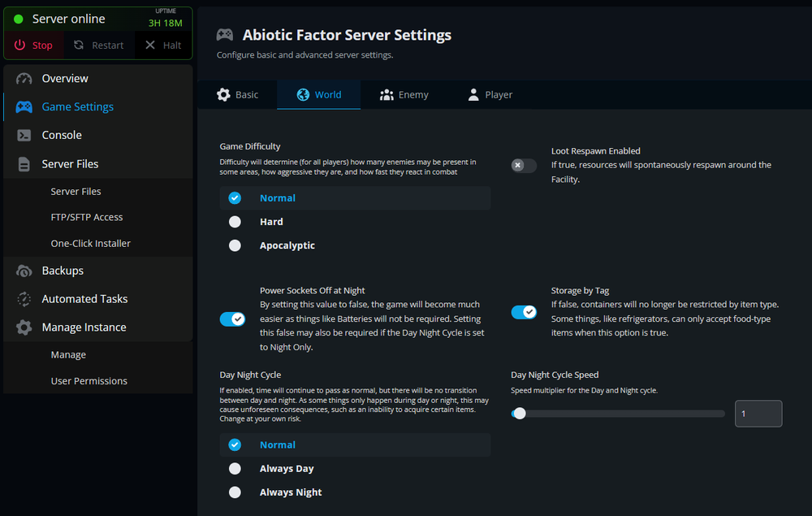Click the Restart refresh icon
The image size is (812, 516).
click(x=79, y=45)
